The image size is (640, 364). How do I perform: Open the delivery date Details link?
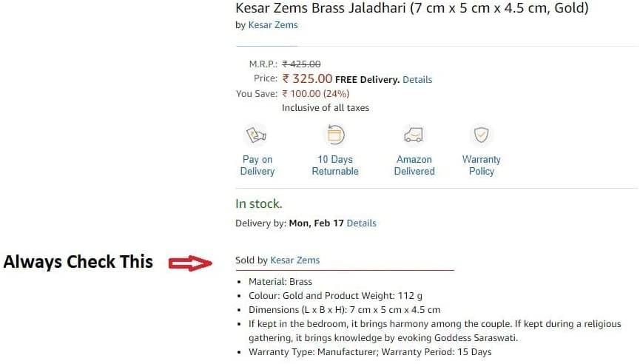(x=361, y=223)
